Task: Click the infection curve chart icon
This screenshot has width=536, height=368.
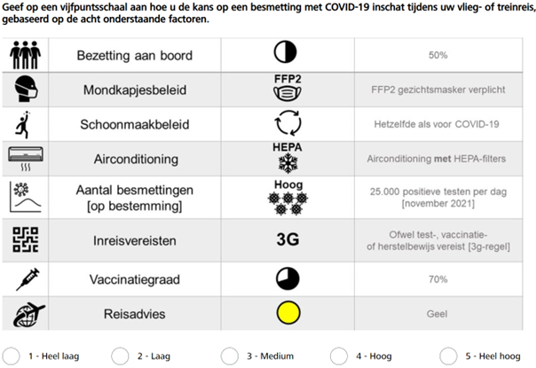Action: (x=26, y=197)
